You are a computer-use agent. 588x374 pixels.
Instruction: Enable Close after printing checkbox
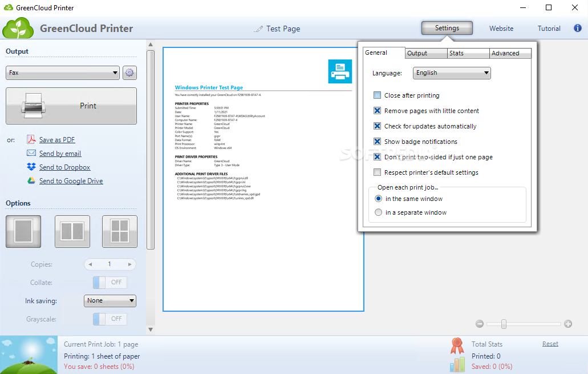coord(377,95)
